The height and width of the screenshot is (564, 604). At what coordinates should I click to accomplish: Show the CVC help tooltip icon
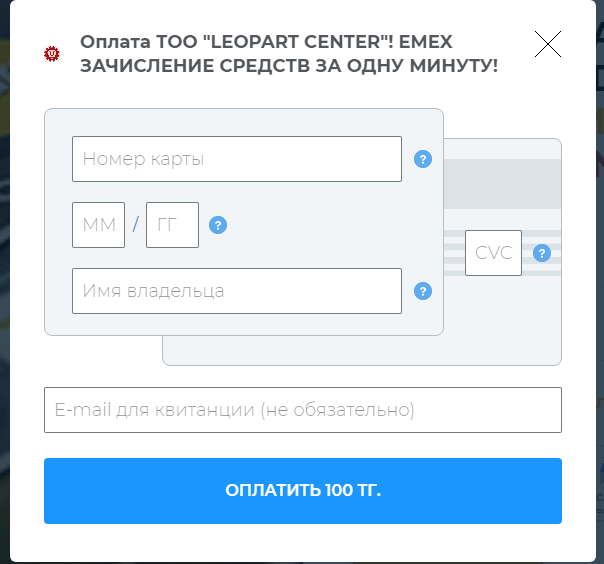coord(542,253)
